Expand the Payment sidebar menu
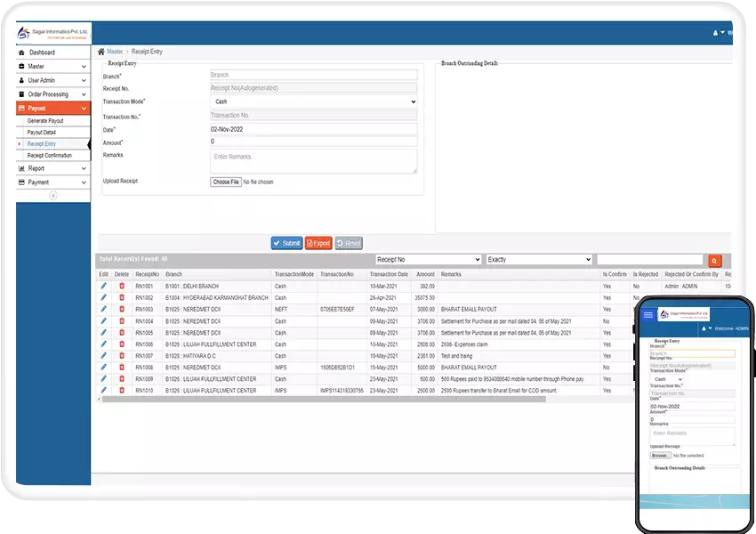Image resolution: width=756 pixels, height=534 pixels. tap(53, 182)
